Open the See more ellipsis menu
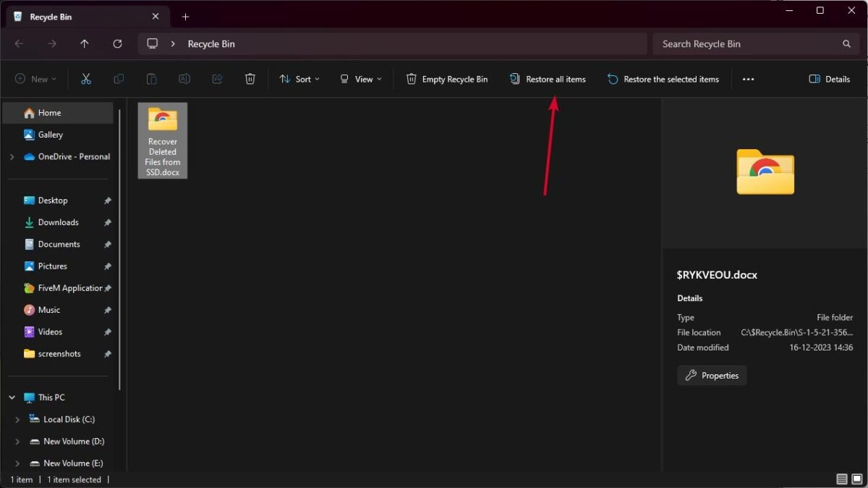Viewport: 868px width, 488px height. click(749, 79)
